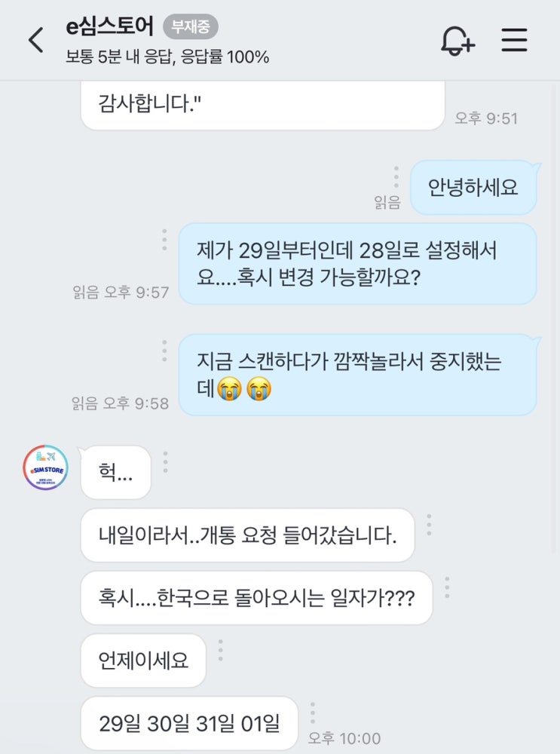Screen dimensions: 560x754
Task: Open the hamburger menu
Action: click(x=515, y=40)
